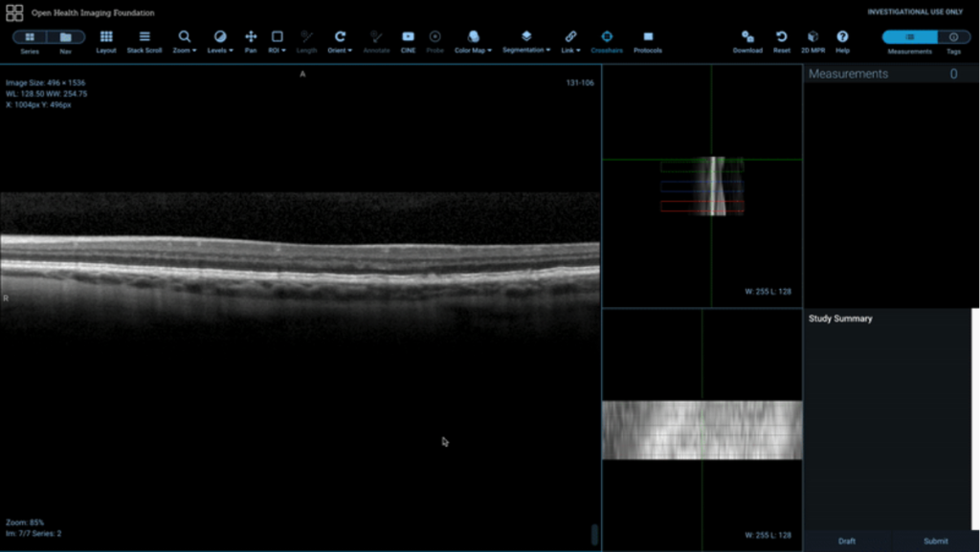Toggle the Series panel button
Screen dimensions: 980x552
tap(30, 37)
